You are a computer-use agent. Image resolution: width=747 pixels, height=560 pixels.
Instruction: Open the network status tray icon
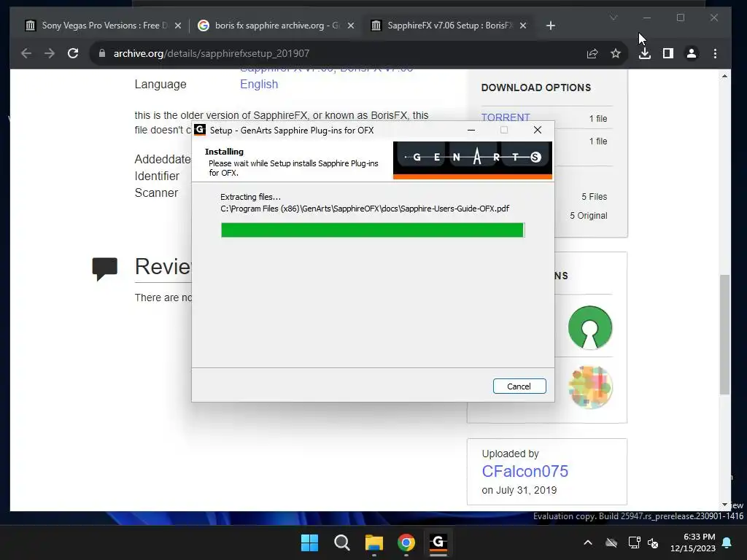[634, 542]
